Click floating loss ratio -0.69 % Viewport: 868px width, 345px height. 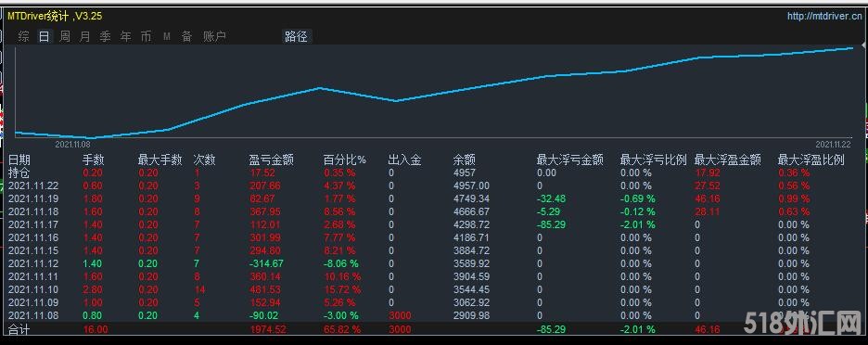pyautogui.click(x=638, y=198)
